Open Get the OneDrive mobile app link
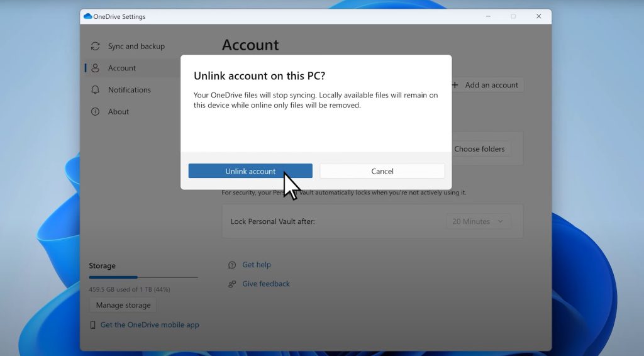 pyautogui.click(x=150, y=325)
